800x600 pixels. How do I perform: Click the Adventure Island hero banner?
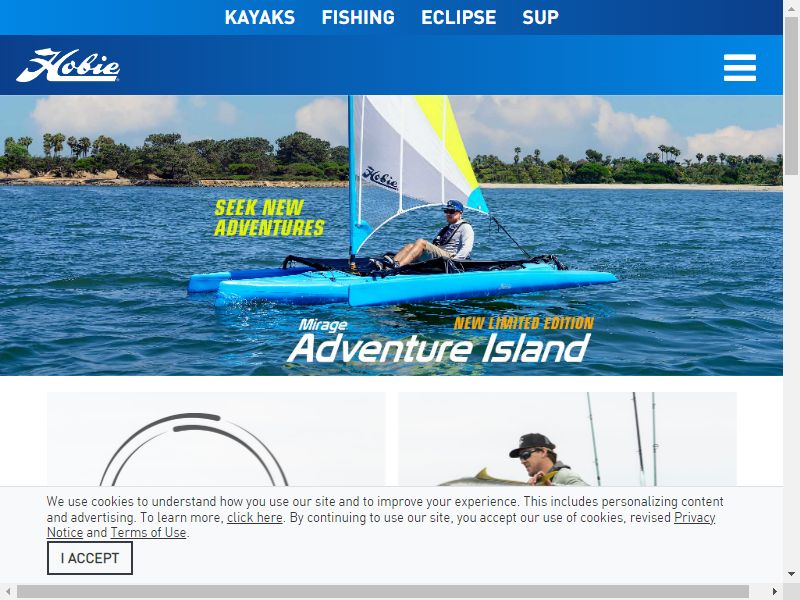coord(391,235)
